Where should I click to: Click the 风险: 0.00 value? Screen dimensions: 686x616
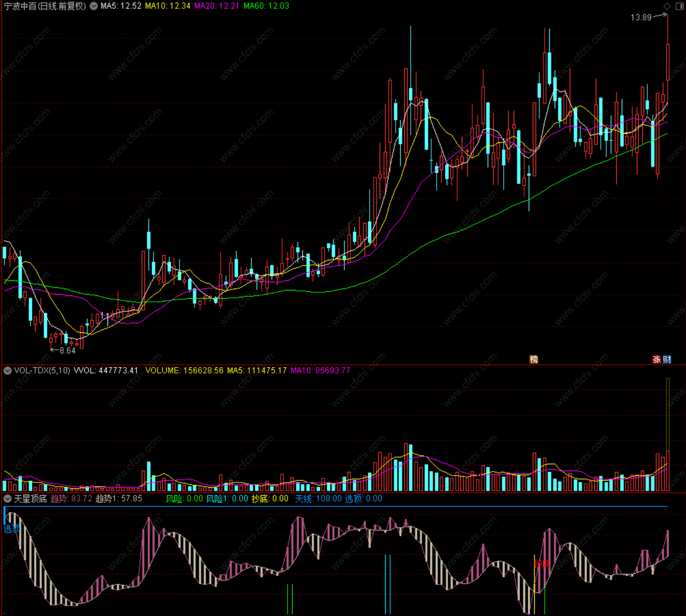[184, 498]
